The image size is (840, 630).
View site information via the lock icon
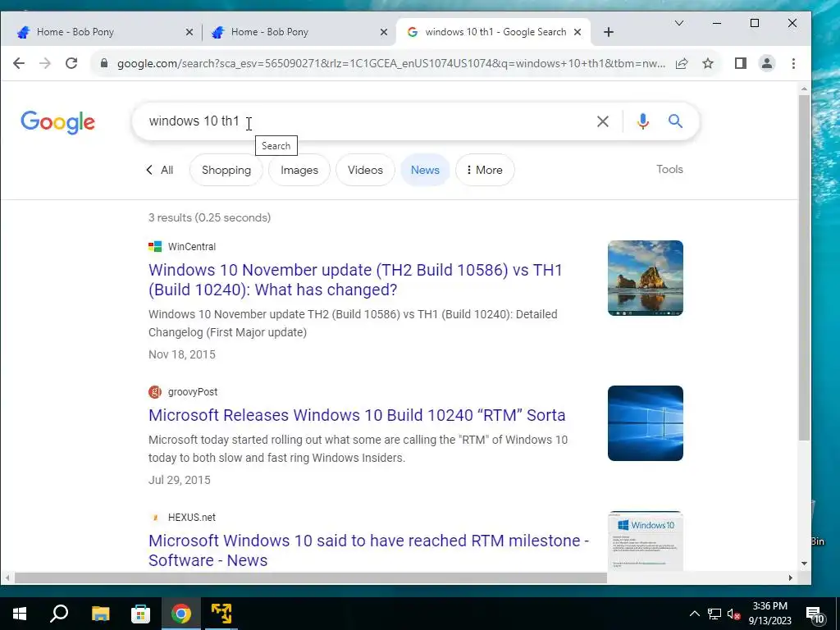(104, 63)
